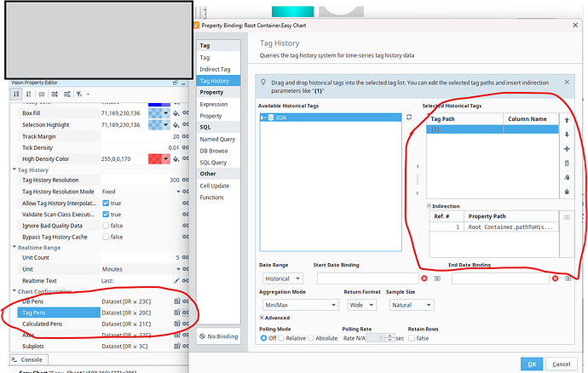The width and height of the screenshot is (588, 373).
Task: Click binding link icon for Tag History Resolution
Action: 185,180
